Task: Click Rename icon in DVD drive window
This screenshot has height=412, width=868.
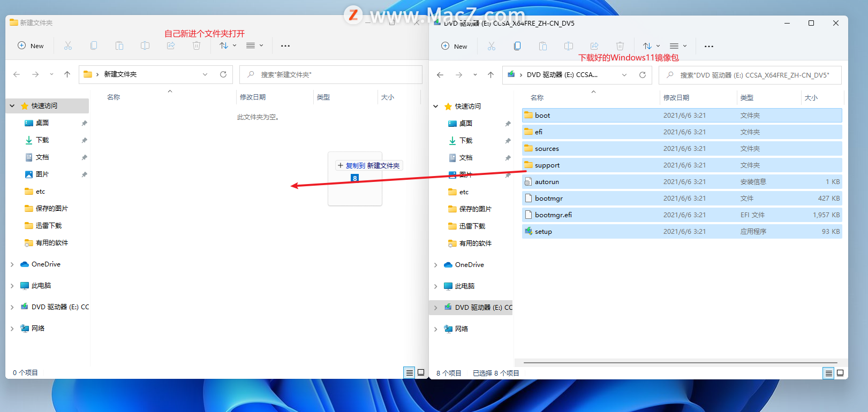Action: coord(569,46)
